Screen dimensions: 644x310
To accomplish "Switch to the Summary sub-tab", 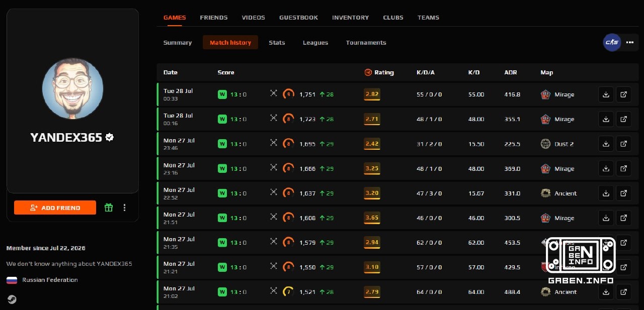I will point(178,43).
